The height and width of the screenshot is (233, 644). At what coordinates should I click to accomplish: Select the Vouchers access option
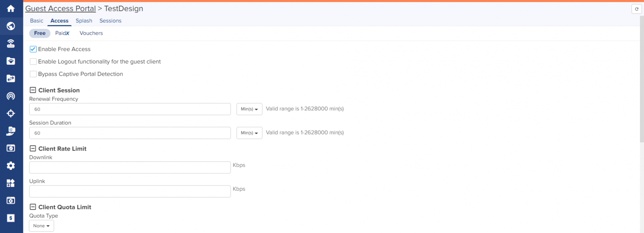point(91,33)
